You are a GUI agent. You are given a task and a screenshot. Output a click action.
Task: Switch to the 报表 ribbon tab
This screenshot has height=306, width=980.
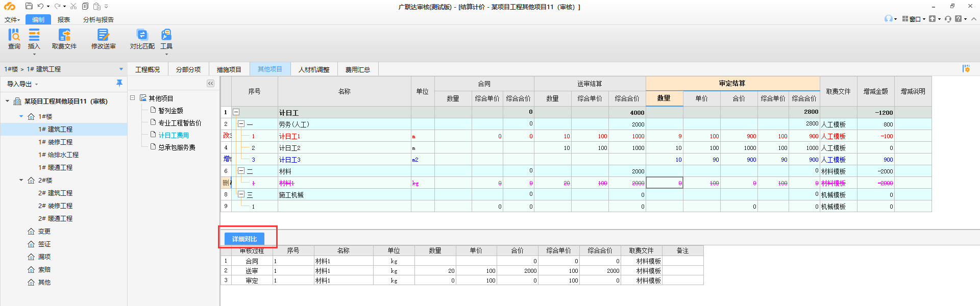pyautogui.click(x=64, y=19)
